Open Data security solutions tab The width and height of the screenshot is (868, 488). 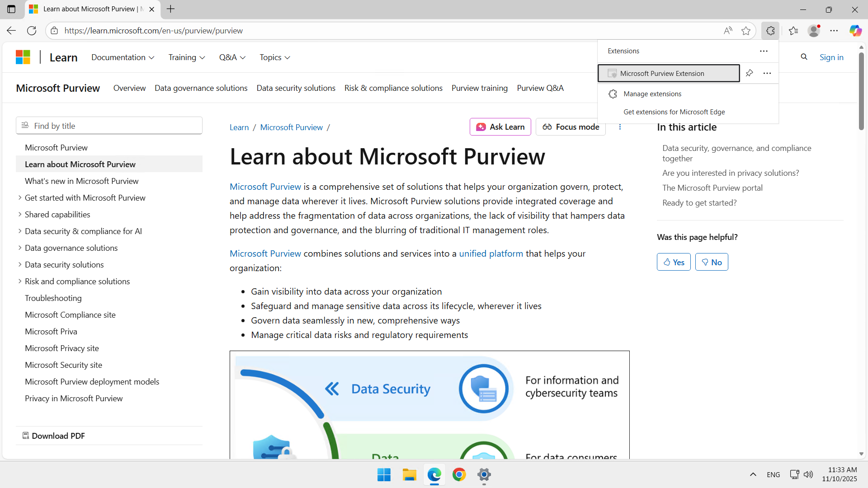(x=296, y=88)
